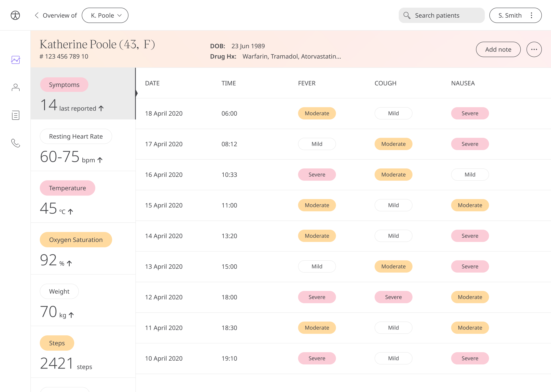The image size is (551, 392).
Task: Click the three-dot more options circle button
Action: [534, 50]
